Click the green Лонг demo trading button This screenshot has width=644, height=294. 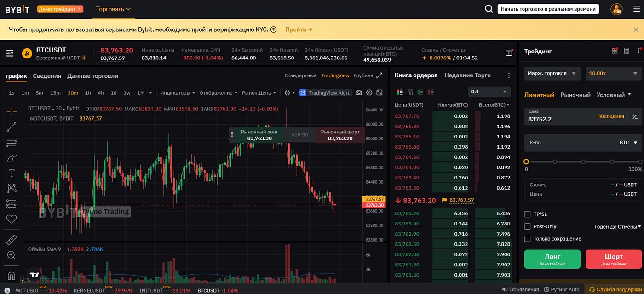click(x=552, y=259)
